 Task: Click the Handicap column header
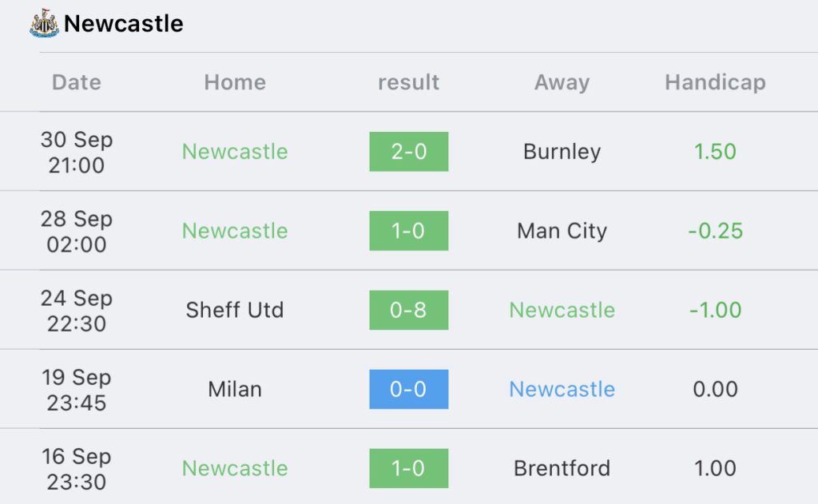coord(715,82)
